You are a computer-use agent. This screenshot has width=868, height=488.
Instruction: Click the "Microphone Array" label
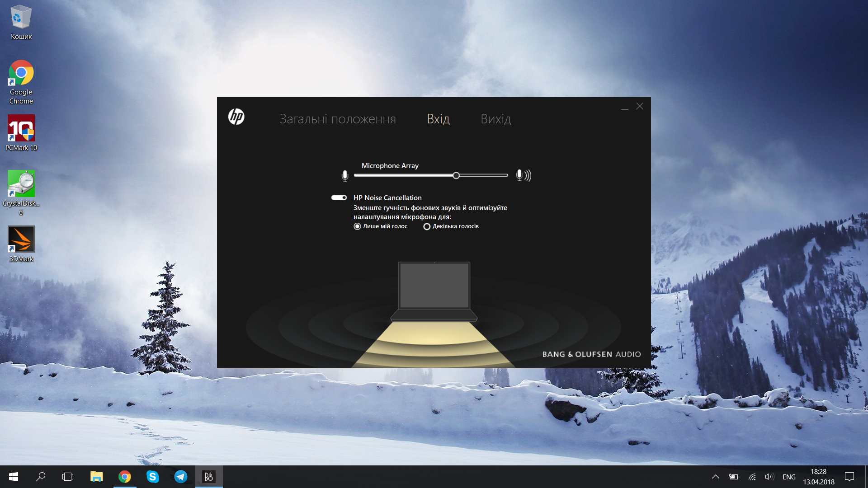pos(390,166)
